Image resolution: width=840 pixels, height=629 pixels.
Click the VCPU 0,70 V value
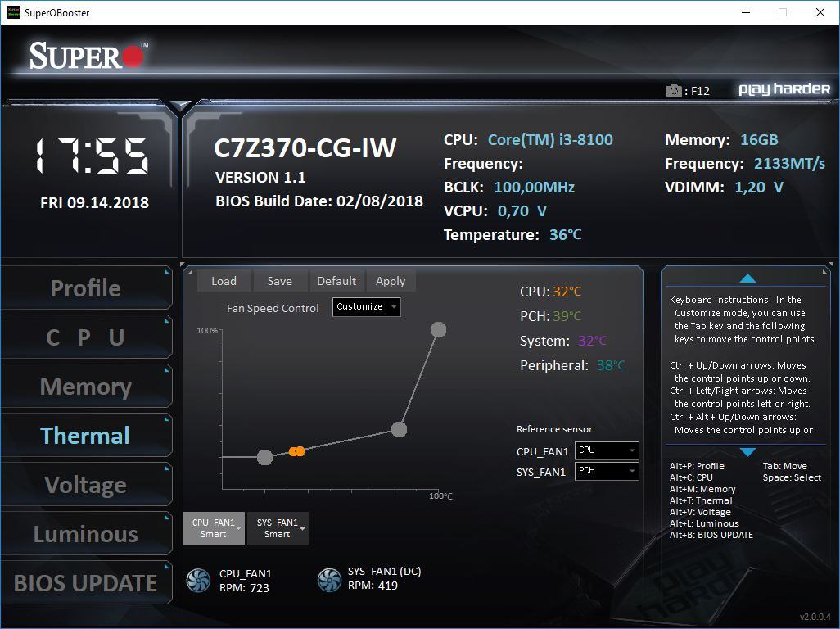pos(522,211)
